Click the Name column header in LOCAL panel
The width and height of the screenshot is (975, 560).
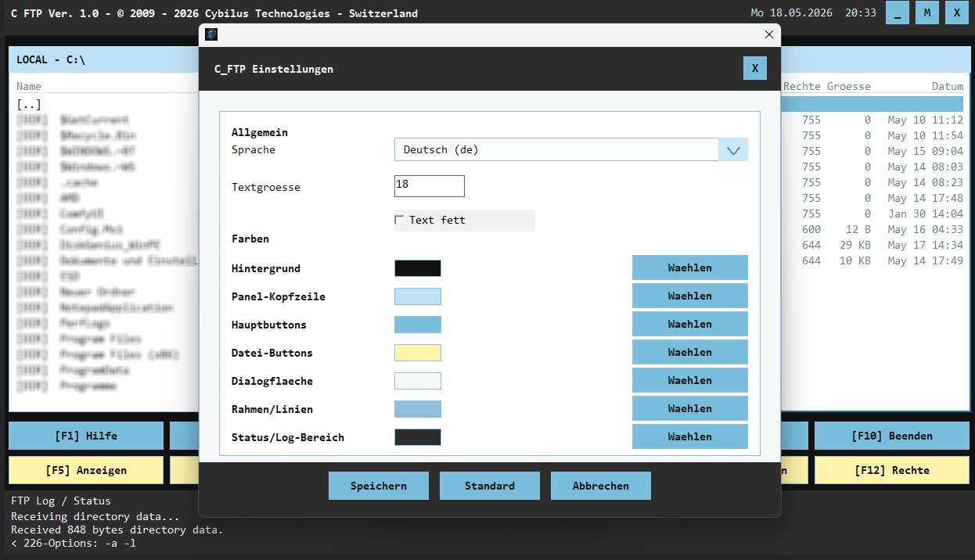pyautogui.click(x=29, y=86)
